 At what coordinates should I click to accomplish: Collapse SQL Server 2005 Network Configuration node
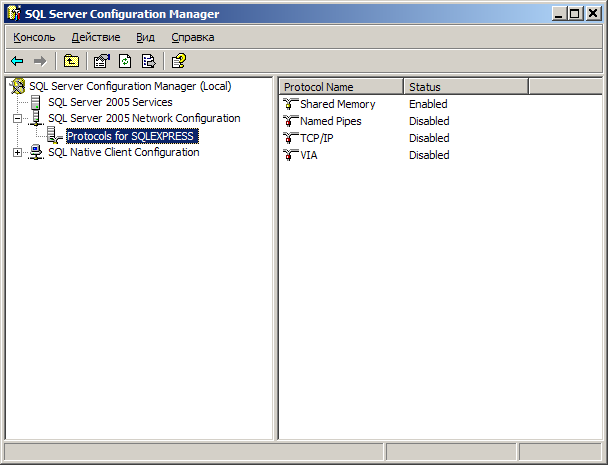17,118
